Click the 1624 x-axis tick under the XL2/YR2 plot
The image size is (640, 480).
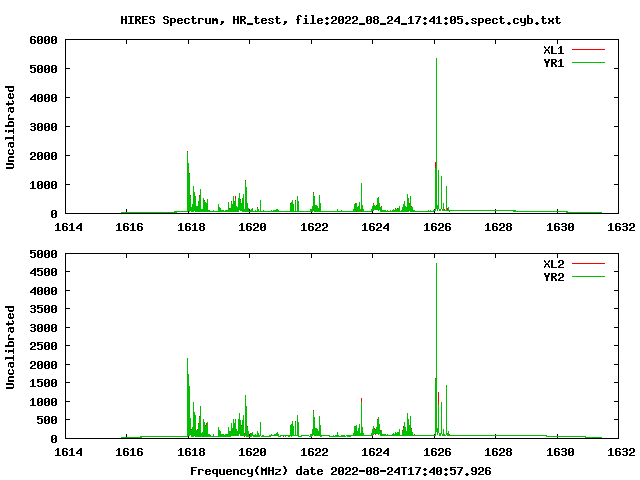point(375,452)
